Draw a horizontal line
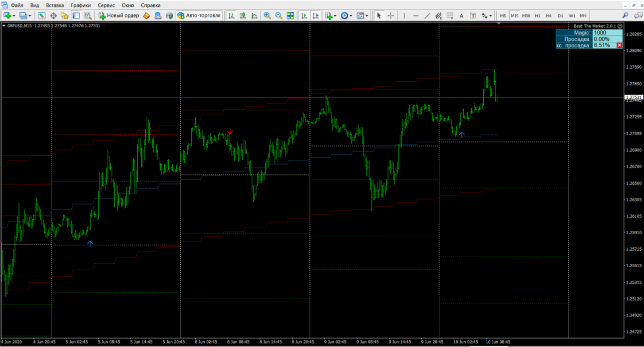The image size is (644, 347). 416,15
